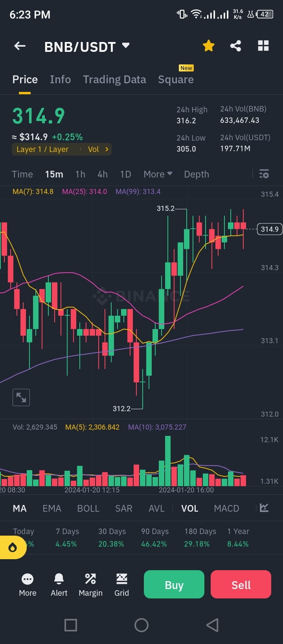Screen dimensions: 283x644
Task: Expand the More timeframe options
Action: 157,174
